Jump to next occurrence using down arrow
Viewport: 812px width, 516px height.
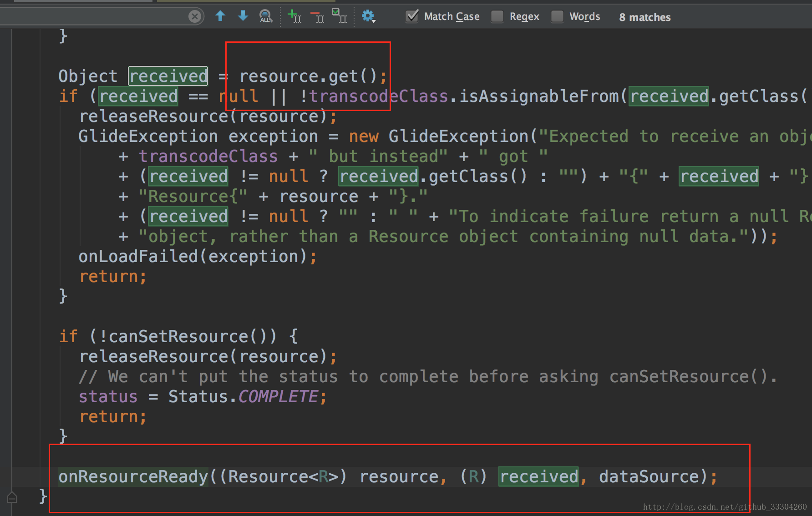point(243,16)
